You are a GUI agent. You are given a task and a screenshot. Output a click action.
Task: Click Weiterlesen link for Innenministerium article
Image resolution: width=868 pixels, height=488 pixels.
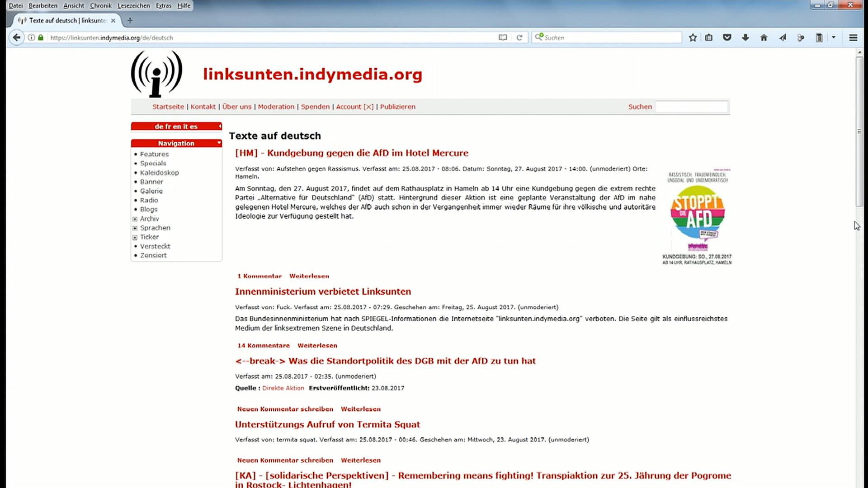pyautogui.click(x=317, y=345)
